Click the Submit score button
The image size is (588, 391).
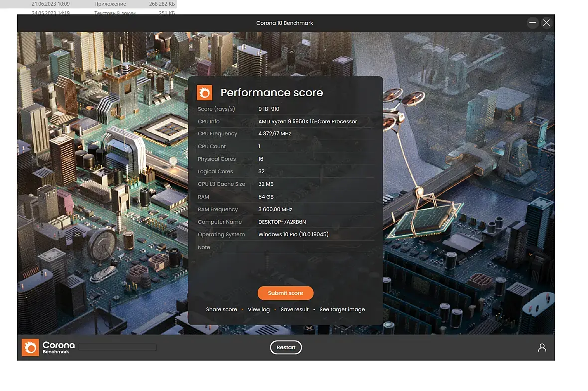click(x=286, y=293)
